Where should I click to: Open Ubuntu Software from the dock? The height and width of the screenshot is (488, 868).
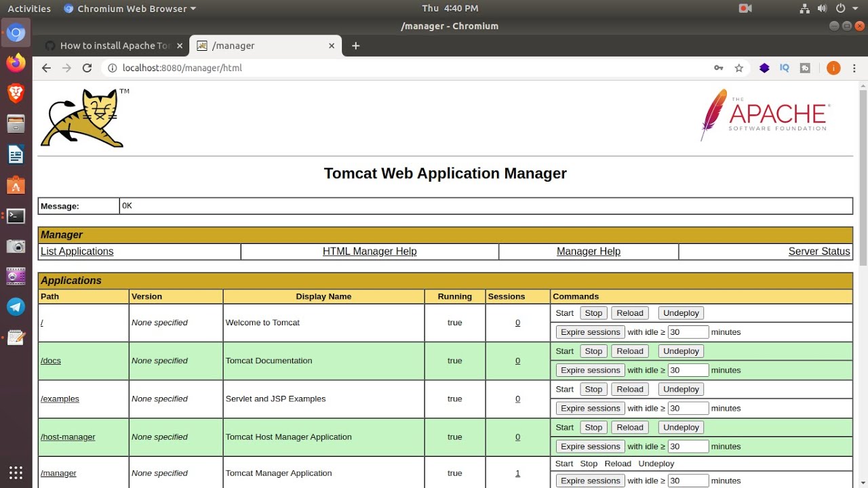16,185
